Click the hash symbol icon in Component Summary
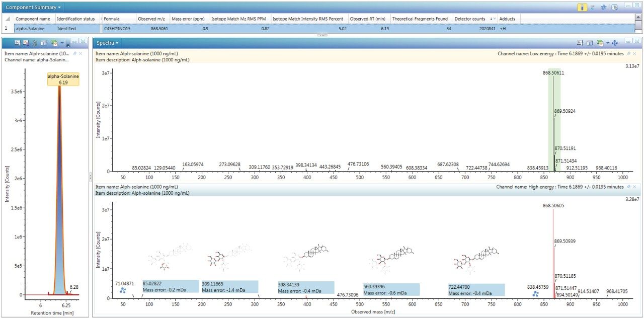Image resolution: width=644 pixels, height=318 pixels. pos(603,8)
